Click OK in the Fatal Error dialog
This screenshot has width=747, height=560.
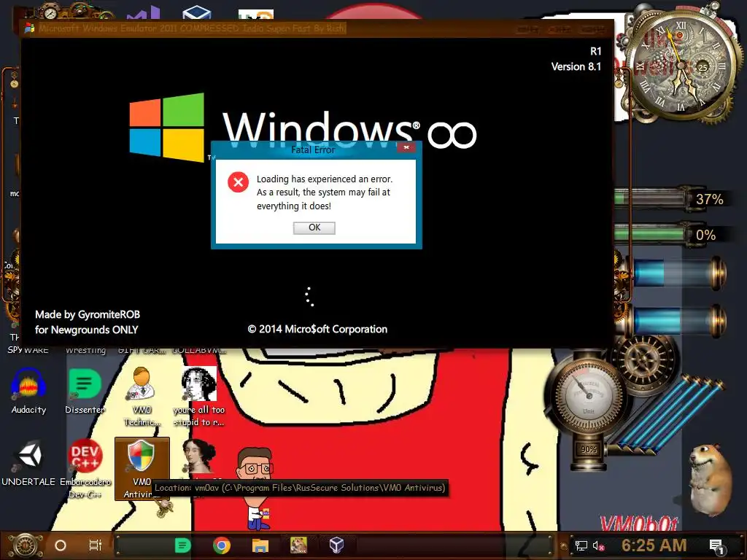tap(314, 227)
